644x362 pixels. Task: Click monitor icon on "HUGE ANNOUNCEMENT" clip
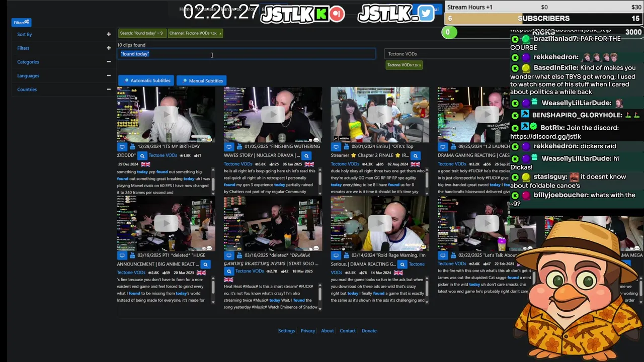point(122,255)
